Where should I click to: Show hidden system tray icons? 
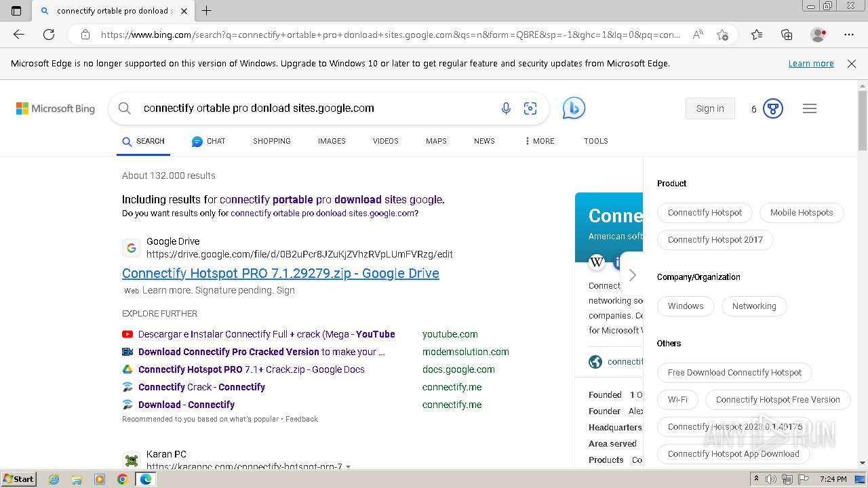(x=757, y=479)
